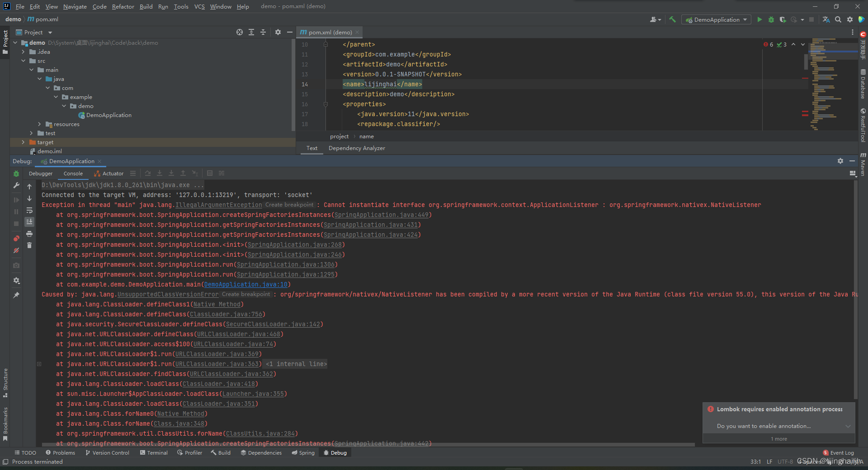Toggle scroll to end in console
The height and width of the screenshot is (470, 868).
click(29, 222)
